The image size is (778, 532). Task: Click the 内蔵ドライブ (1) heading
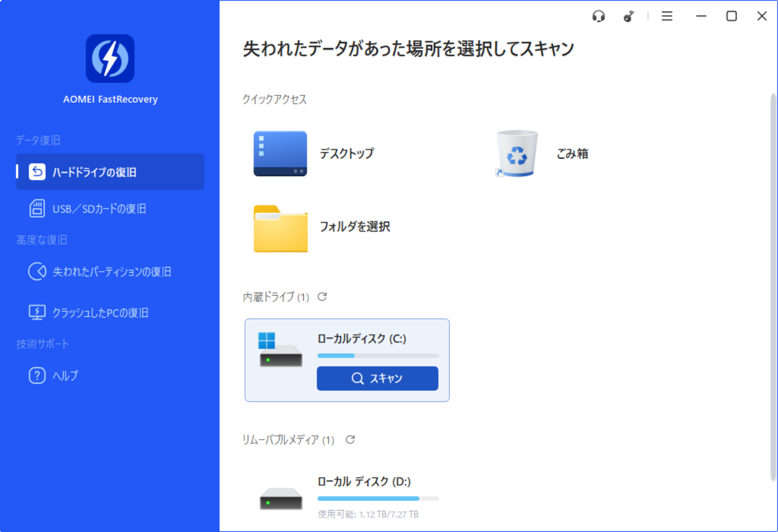[276, 297]
